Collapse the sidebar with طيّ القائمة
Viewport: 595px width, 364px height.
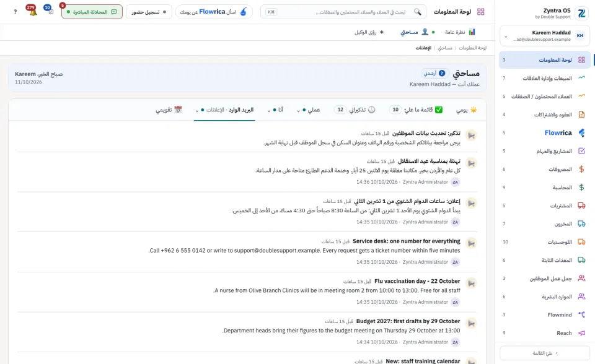[545, 353]
